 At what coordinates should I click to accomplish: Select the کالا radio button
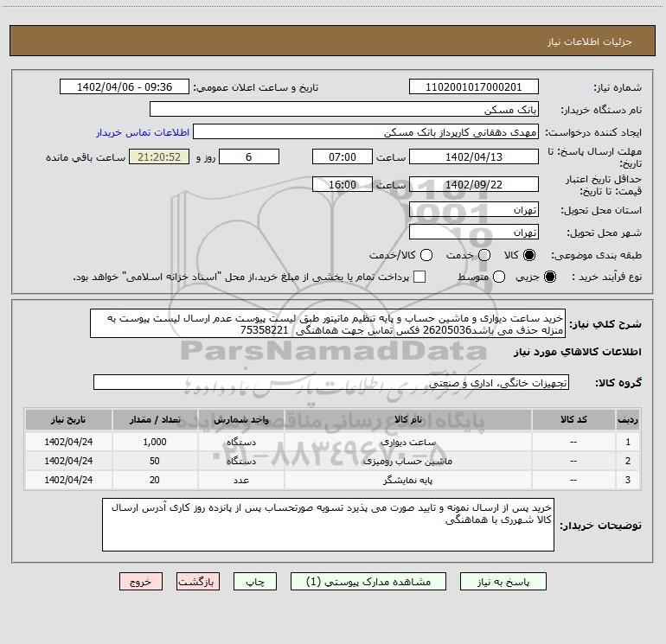529,255
